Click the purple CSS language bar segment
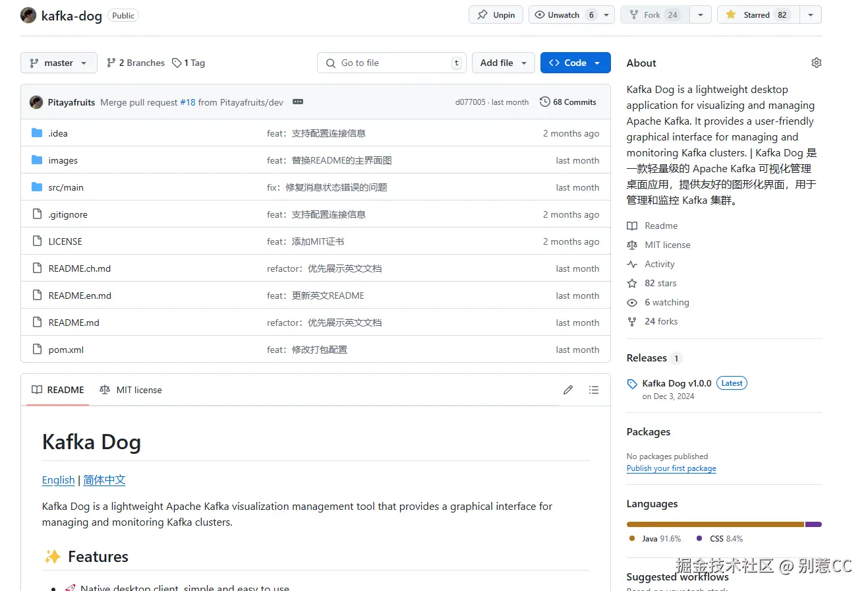868x591 pixels. [x=813, y=524]
